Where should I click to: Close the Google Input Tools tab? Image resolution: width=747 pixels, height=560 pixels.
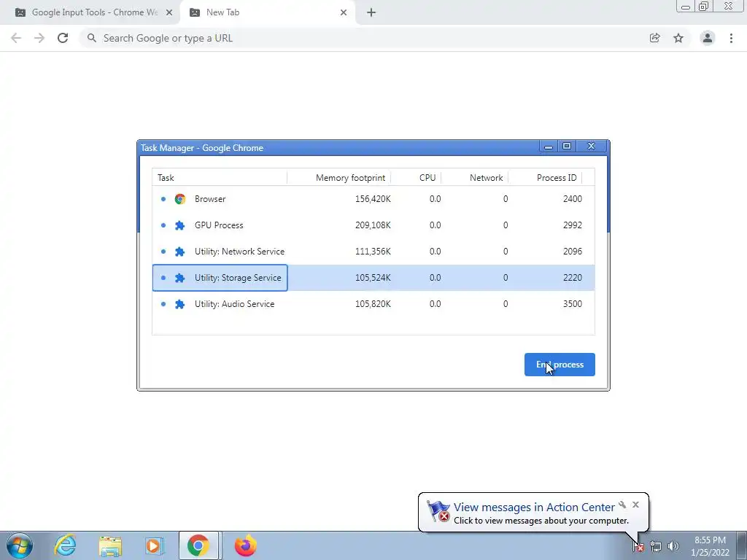169,12
